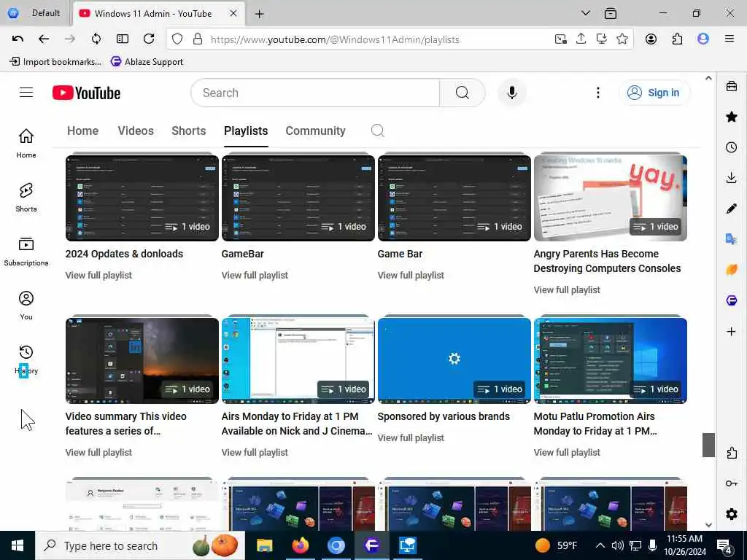Expand the list all tabs dropdown
The height and width of the screenshot is (560, 747).
click(586, 13)
